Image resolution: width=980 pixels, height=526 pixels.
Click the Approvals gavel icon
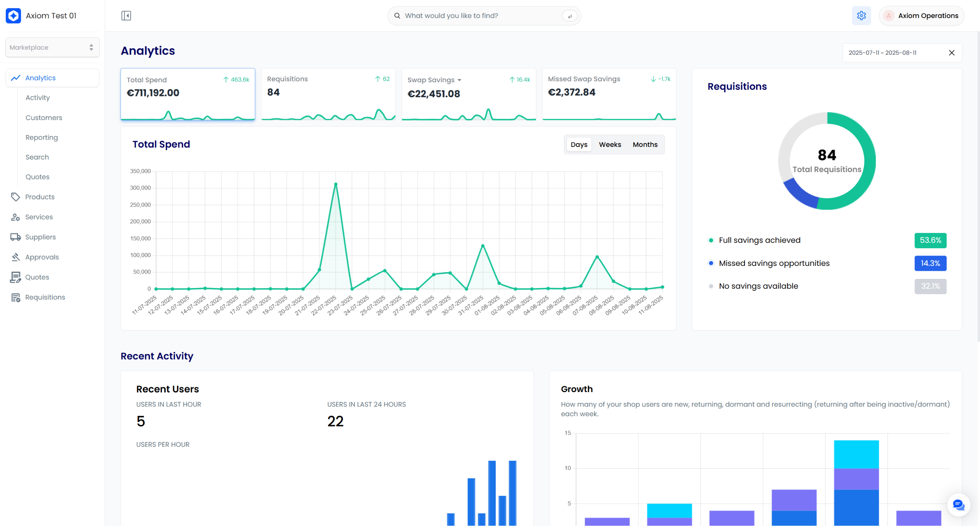[15, 257]
